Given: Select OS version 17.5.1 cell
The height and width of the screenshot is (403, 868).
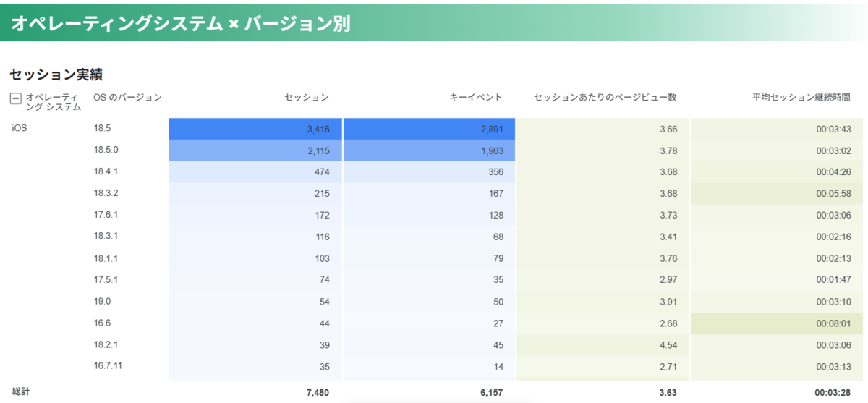Looking at the screenshot, I should (106, 279).
